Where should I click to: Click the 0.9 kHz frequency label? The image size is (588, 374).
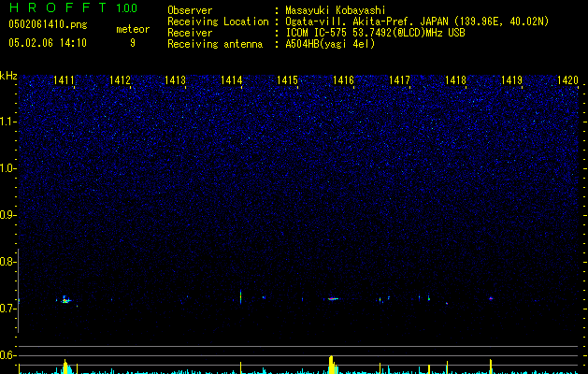[x=8, y=215]
